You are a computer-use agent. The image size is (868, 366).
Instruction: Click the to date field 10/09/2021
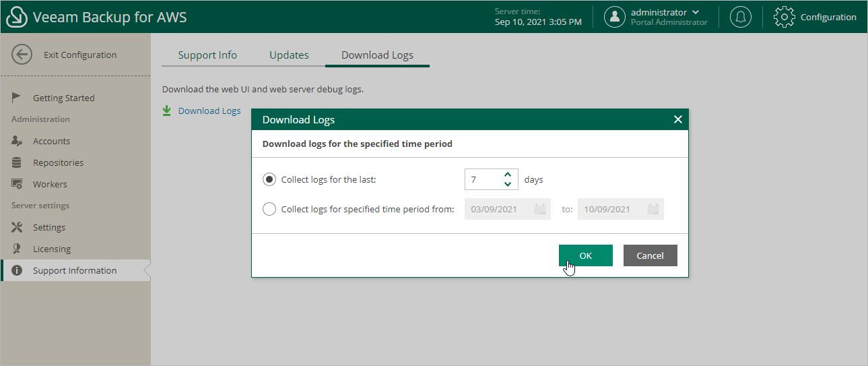coord(621,209)
